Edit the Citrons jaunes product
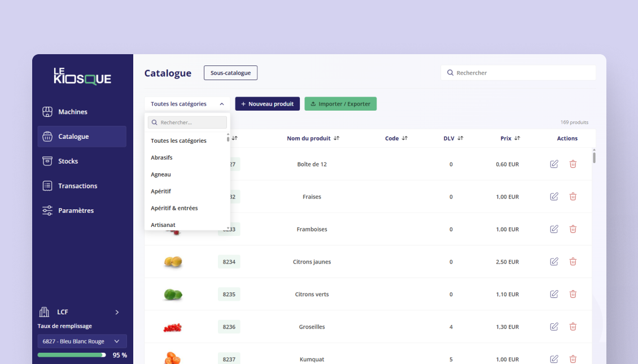 554,261
